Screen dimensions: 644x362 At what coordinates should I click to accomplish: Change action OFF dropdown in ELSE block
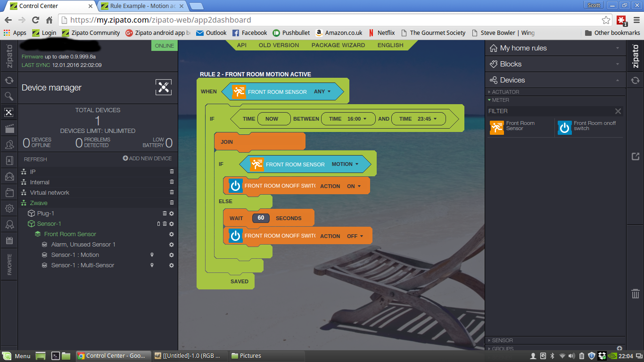tap(355, 236)
